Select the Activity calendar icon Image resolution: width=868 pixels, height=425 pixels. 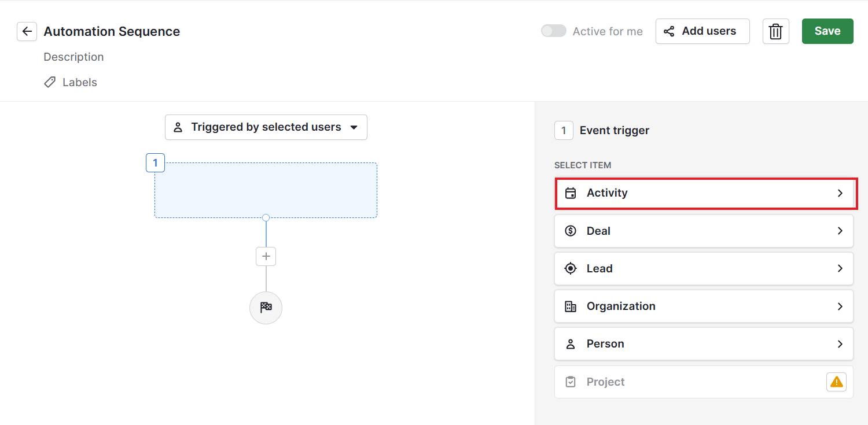pyautogui.click(x=571, y=193)
